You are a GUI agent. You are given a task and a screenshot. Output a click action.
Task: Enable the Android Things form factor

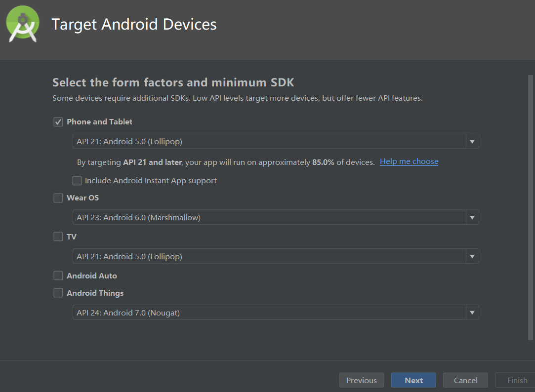(x=58, y=293)
